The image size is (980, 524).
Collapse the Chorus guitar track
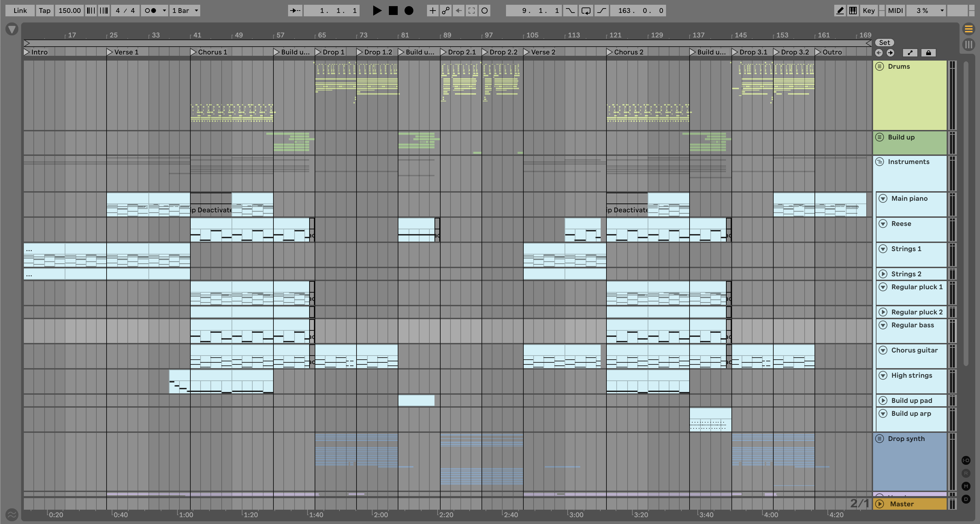pyautogui.click(x=883, y=350)
